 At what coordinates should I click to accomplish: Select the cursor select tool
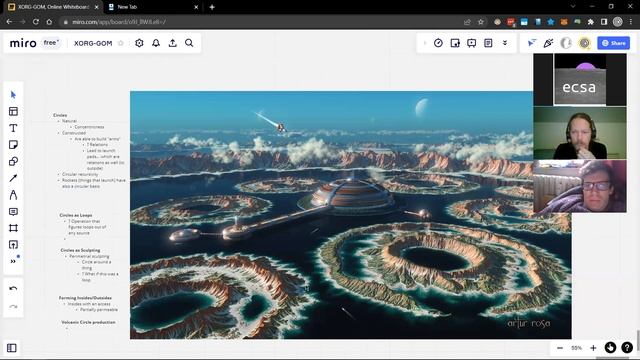pos(13,95)
